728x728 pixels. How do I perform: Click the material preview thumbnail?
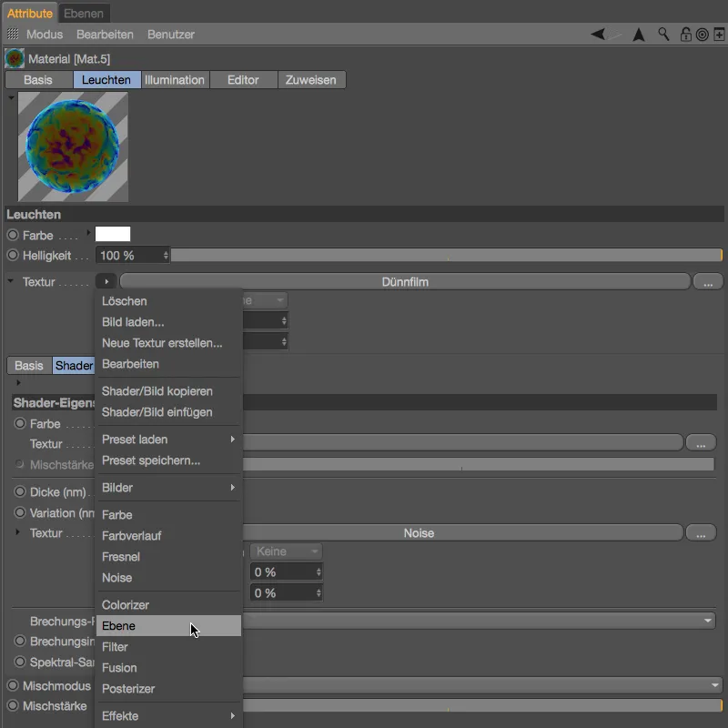(73, 147)
